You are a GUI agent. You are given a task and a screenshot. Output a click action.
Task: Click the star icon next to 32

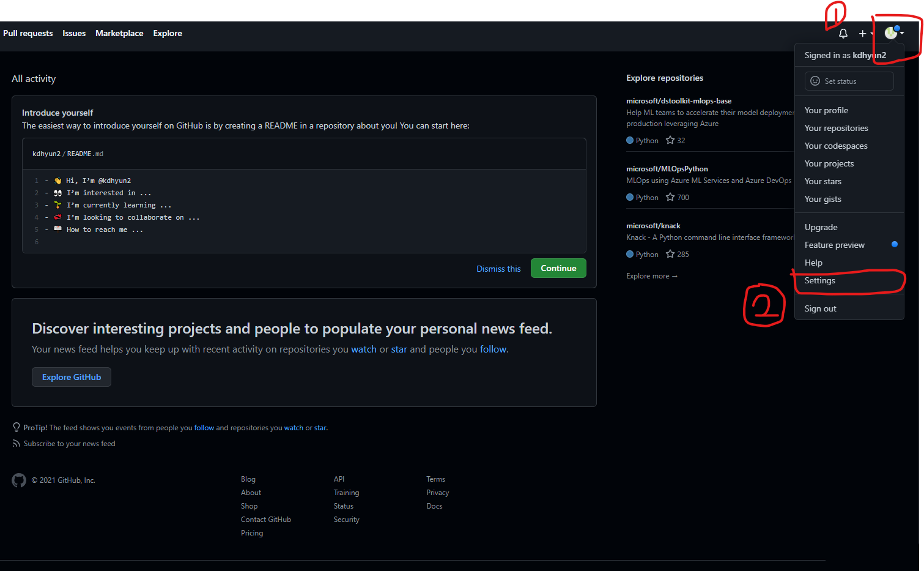(x=670, y=140)
